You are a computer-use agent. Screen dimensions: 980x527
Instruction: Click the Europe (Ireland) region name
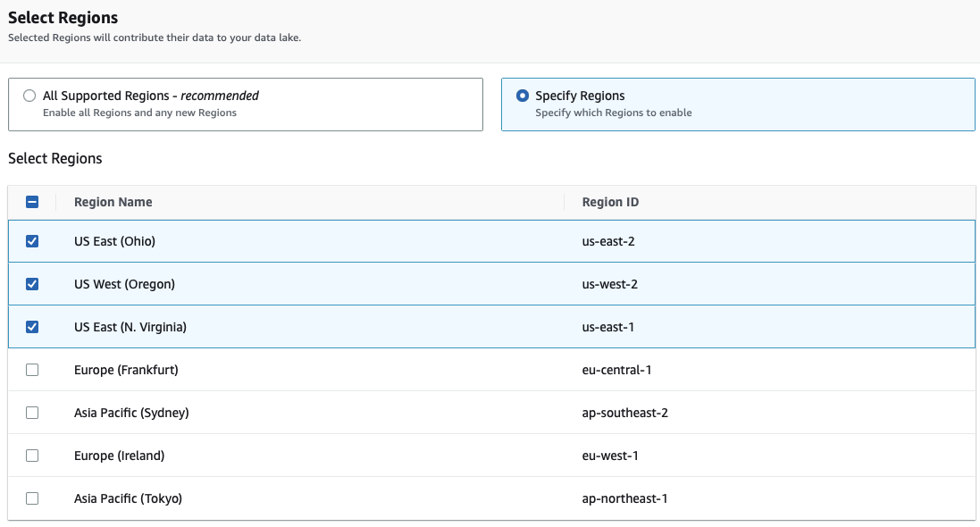click(119, 456)
